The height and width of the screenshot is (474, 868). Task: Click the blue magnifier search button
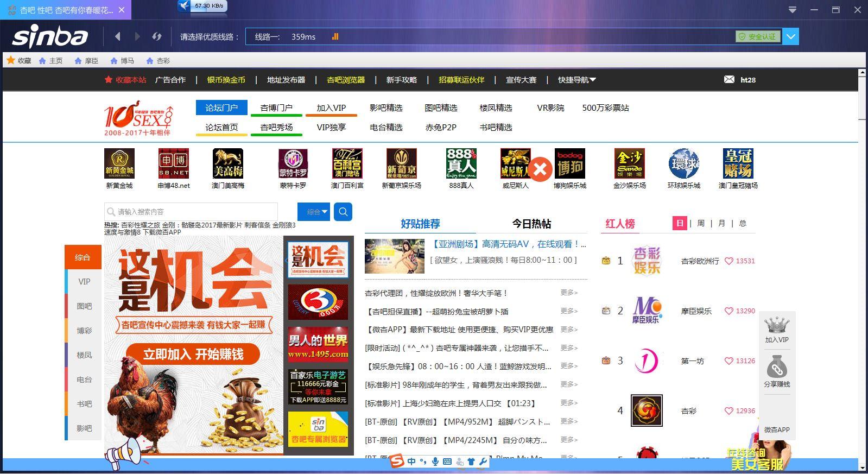[x=343, y=212]
